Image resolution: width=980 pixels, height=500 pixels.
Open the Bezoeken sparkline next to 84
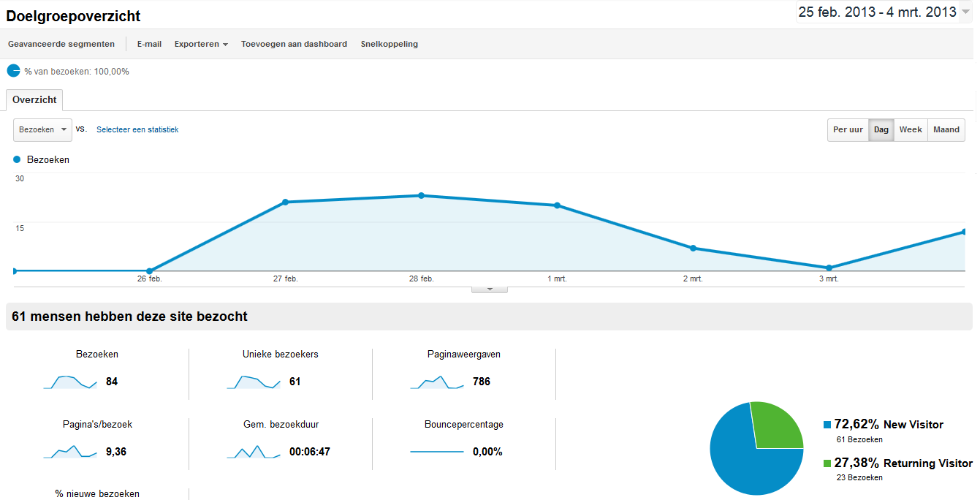[70, 382]
